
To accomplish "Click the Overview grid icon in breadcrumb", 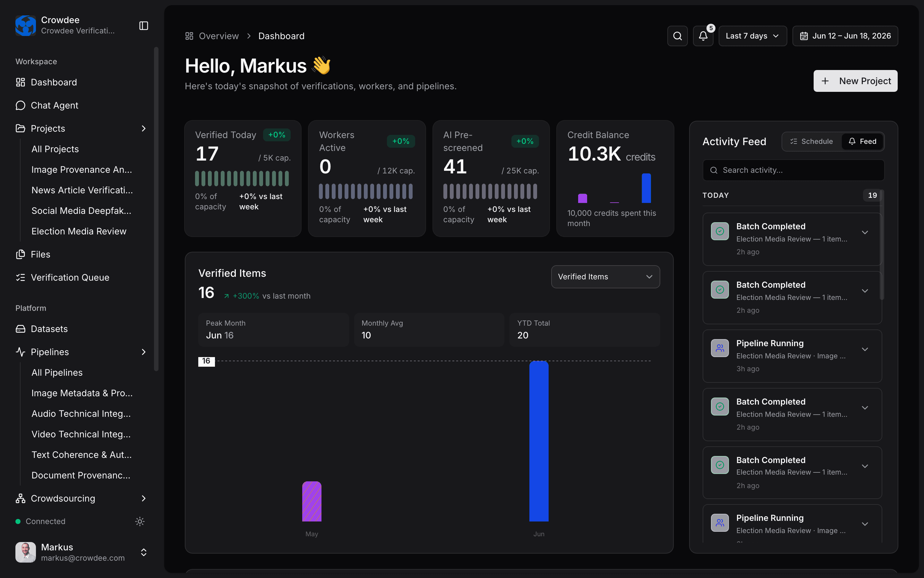I will click(x=189, y=36).
